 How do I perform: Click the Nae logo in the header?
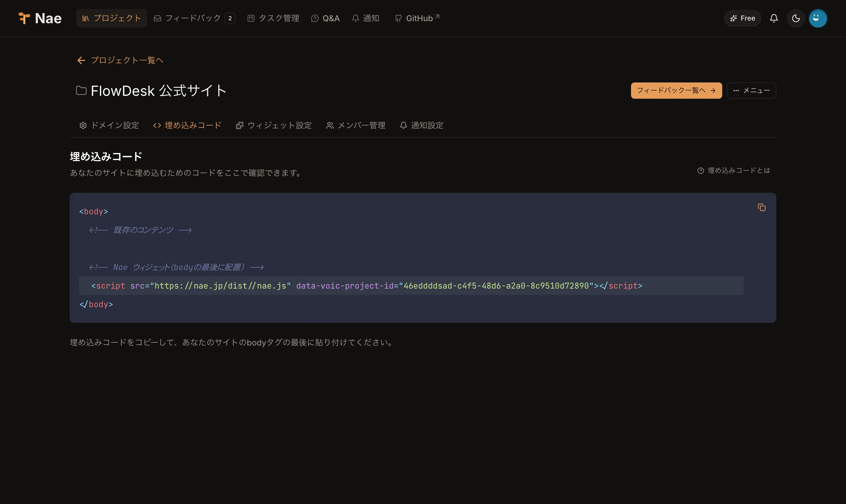[40, 18]
